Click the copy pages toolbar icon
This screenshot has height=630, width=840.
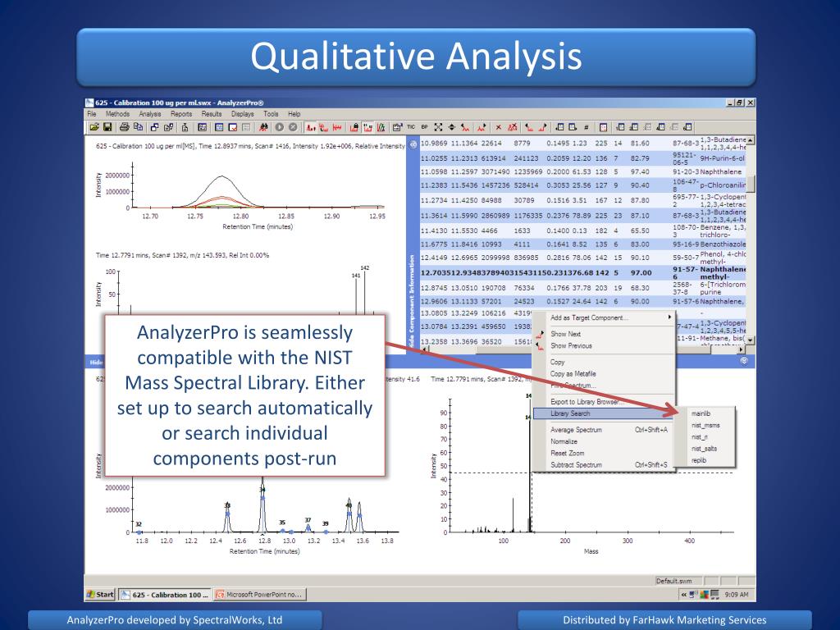138,127
